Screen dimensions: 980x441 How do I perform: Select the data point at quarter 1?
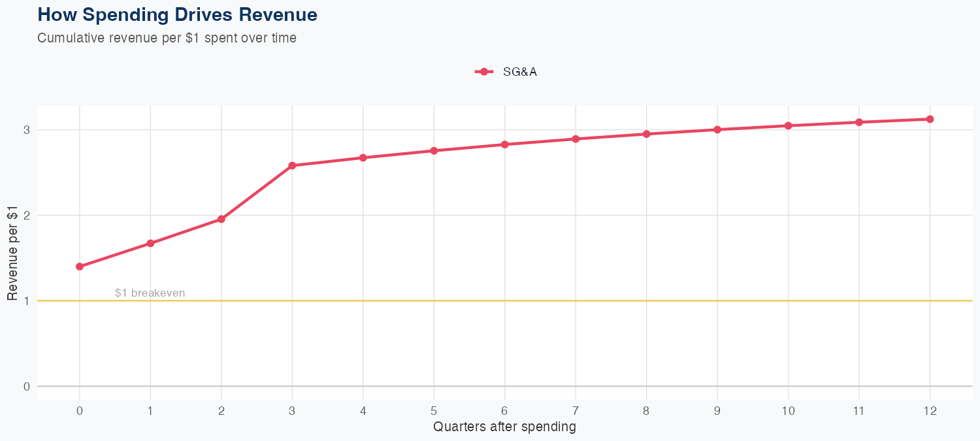click(150, 243)
